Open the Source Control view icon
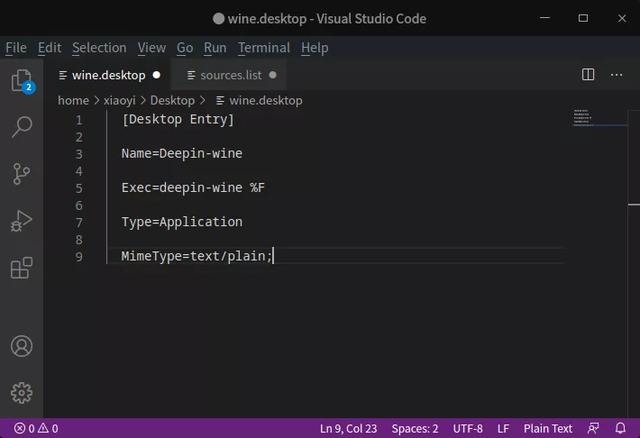This screenshot has height=438, width=640. [21, 174]
